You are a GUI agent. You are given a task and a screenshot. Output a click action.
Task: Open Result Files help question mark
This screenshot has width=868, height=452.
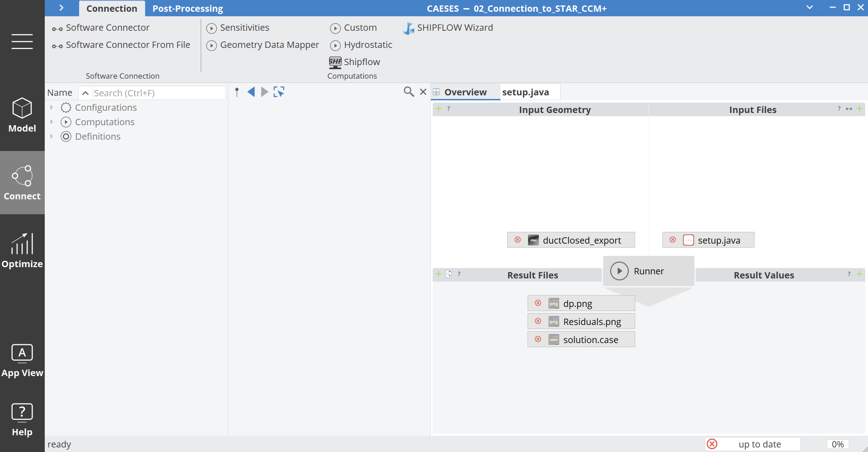tap(459, 274)
